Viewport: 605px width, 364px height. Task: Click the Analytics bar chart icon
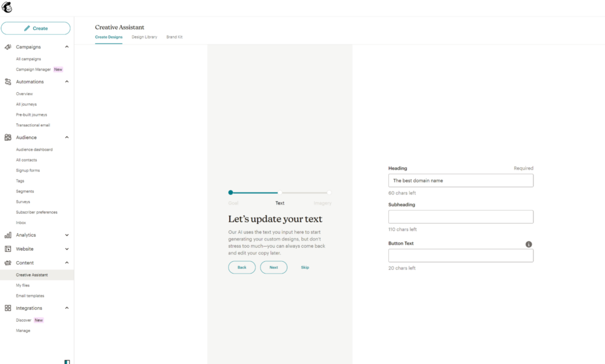click(x=8, y=235)
